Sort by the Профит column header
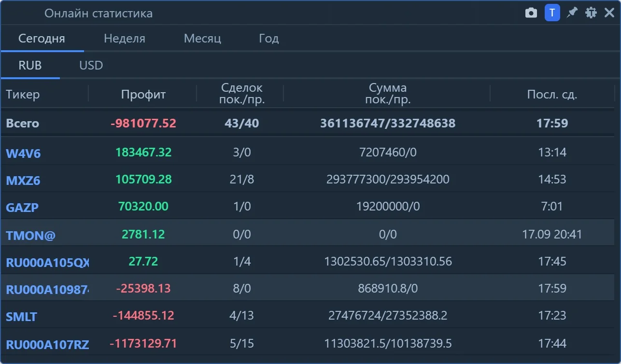621x364 pixels. click(x=143, y=94)
